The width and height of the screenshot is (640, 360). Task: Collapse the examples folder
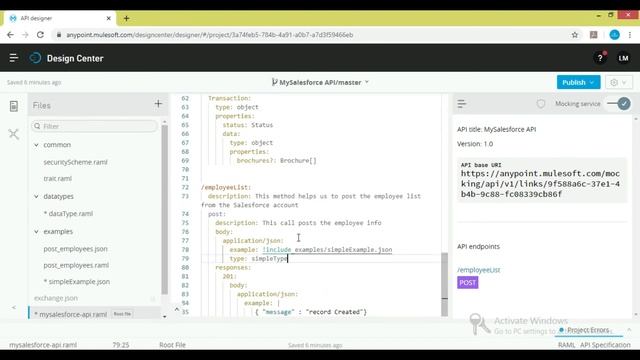coord(36,231)
